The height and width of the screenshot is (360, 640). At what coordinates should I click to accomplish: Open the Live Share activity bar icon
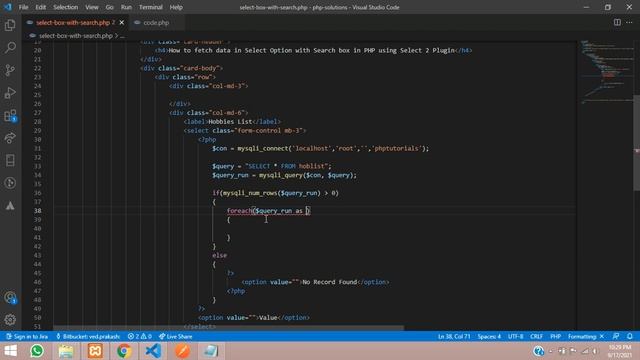10,138
